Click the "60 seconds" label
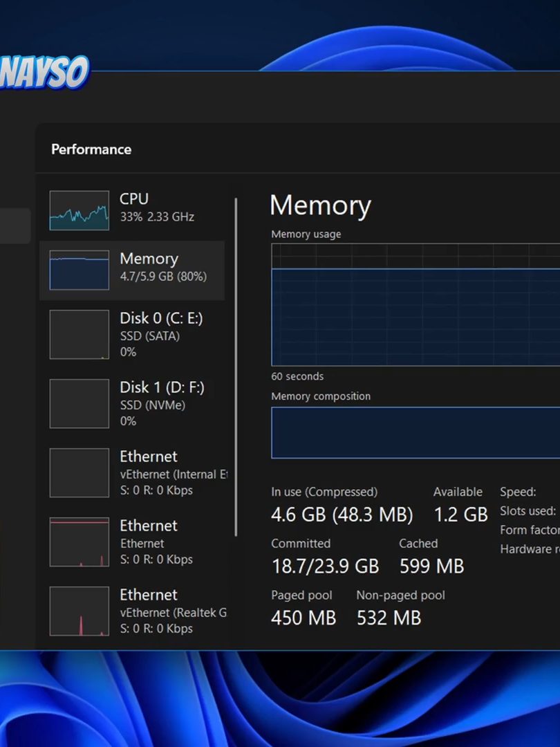Image resolution: width=560 pixels, height=747 pixels. click(x=297, y=376)
